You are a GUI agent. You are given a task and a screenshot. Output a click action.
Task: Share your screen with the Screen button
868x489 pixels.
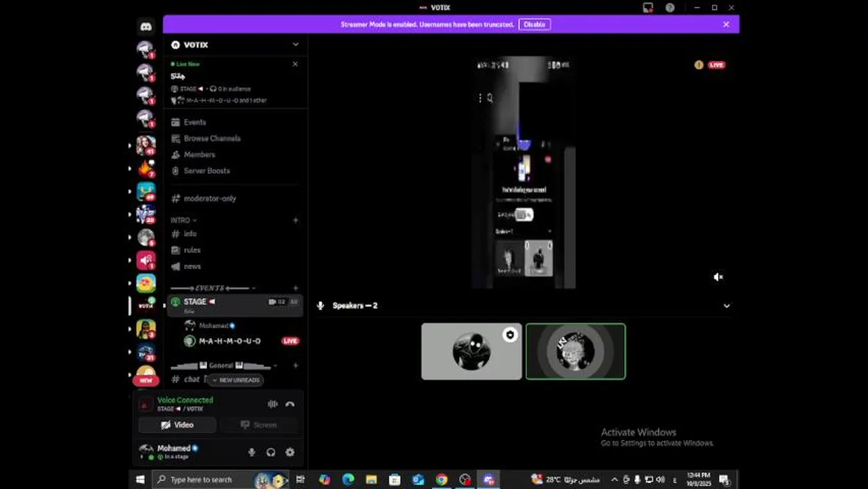coord(259,425)
